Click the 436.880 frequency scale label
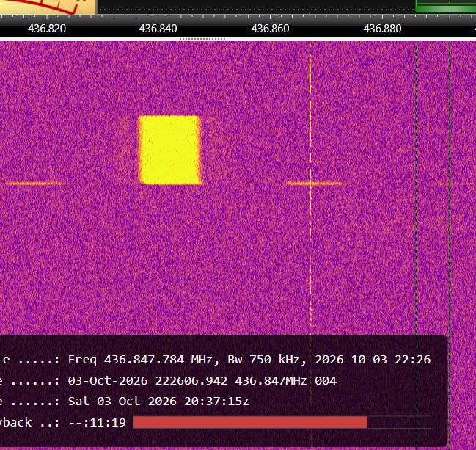The image size is (476, 450). (382, 29)
